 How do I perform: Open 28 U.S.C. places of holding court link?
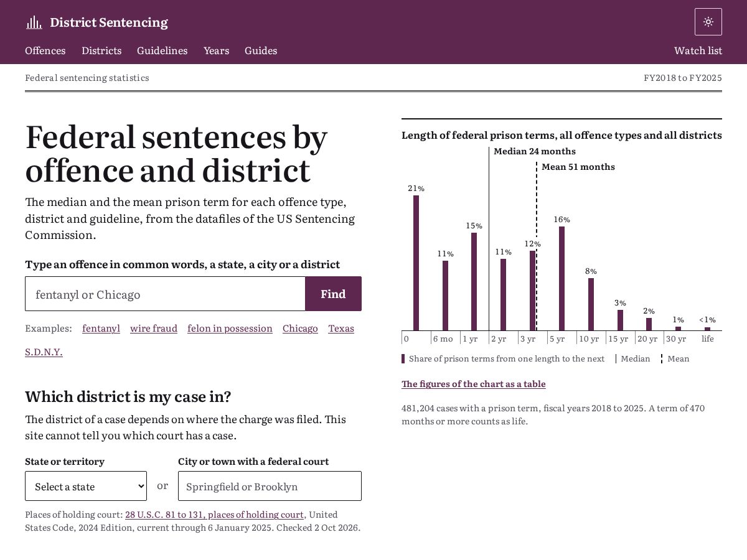214,515
